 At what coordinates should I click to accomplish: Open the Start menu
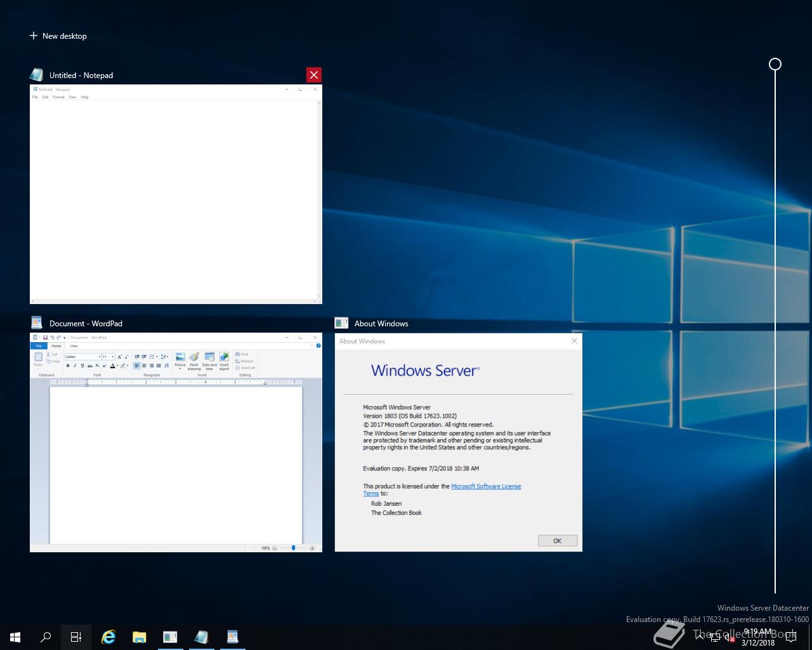tap(15, 637)
